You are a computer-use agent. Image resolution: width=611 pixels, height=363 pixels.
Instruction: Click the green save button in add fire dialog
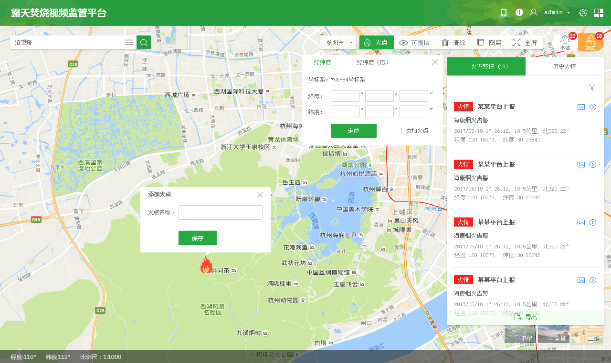(x=198, y=238)
